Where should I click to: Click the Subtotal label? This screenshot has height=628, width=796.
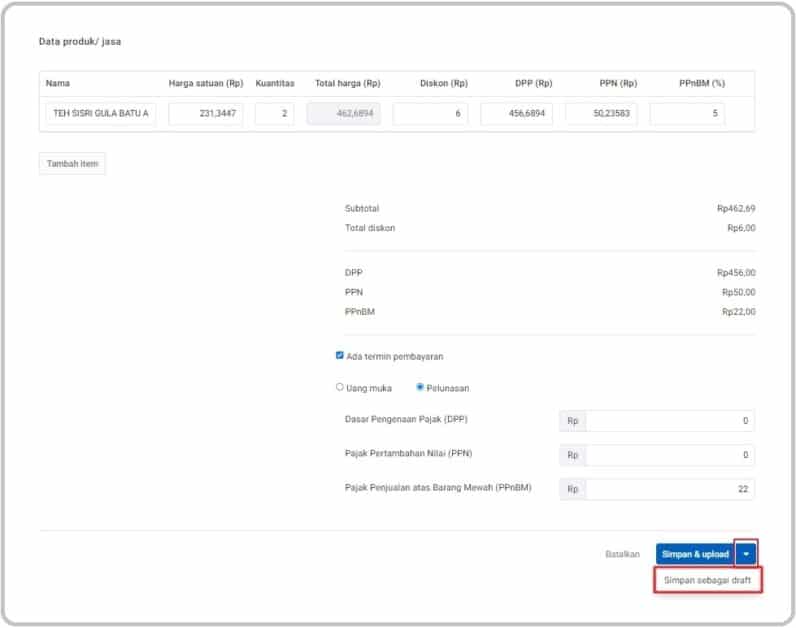click(361, 209)
